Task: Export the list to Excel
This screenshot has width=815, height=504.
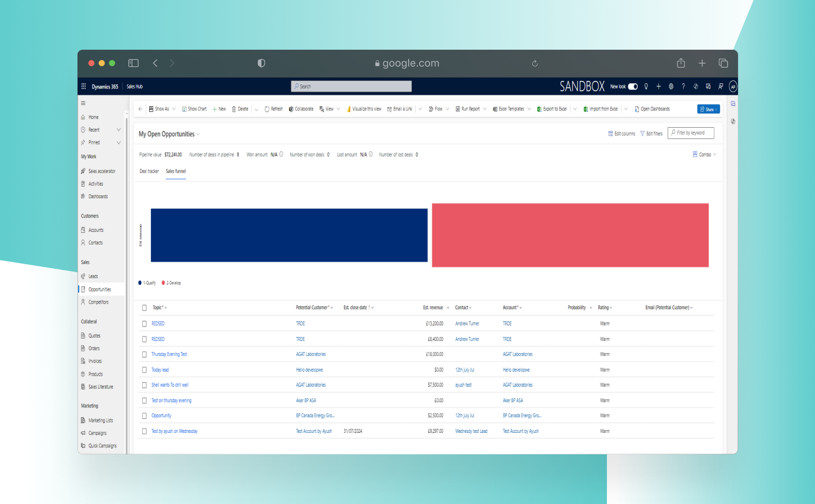Action: (553, 109)
